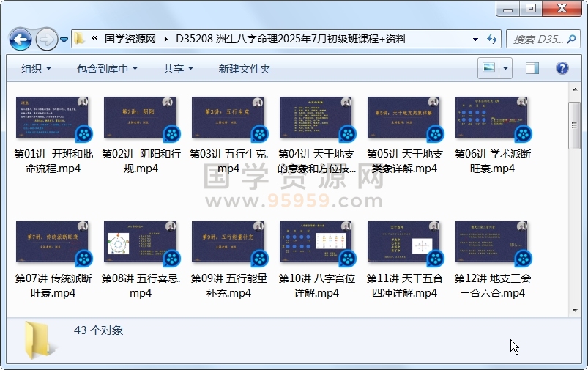Screen dimensions: 588x370
Task: Select video thumbnail 第12讲 地支三会三合六合
Action: (x=492, y=243)
